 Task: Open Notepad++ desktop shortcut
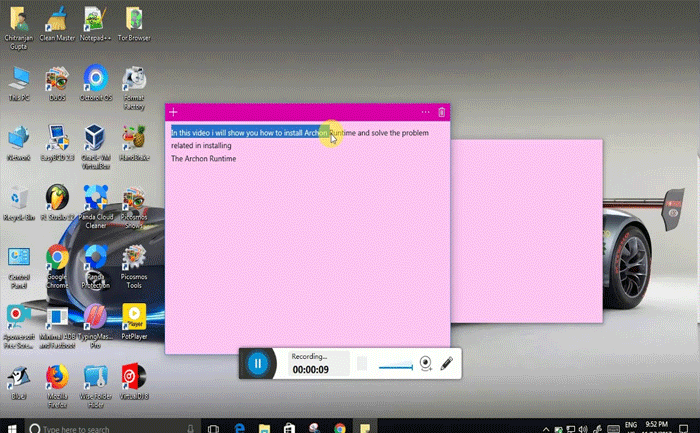(x=95, y=25)
